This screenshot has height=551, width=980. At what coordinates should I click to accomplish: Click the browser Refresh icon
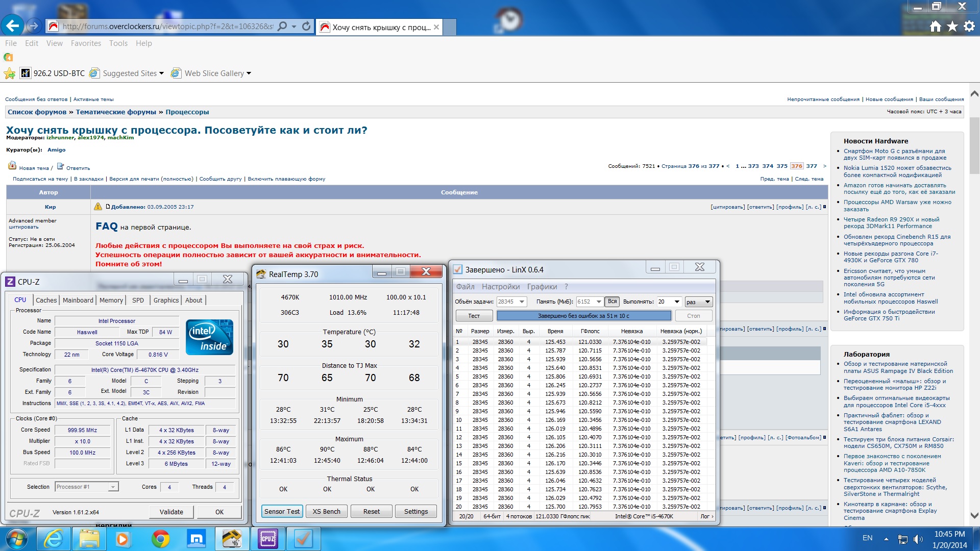[306, 27]
